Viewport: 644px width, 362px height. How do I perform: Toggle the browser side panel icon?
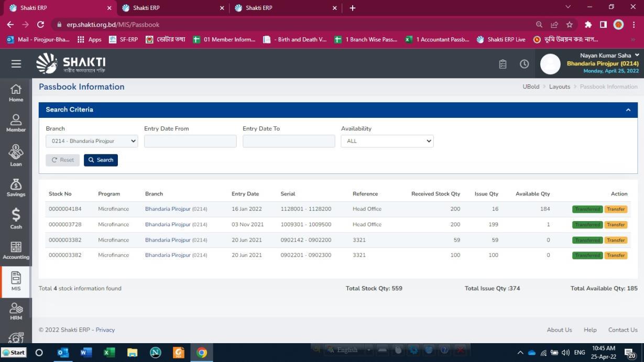603,25
